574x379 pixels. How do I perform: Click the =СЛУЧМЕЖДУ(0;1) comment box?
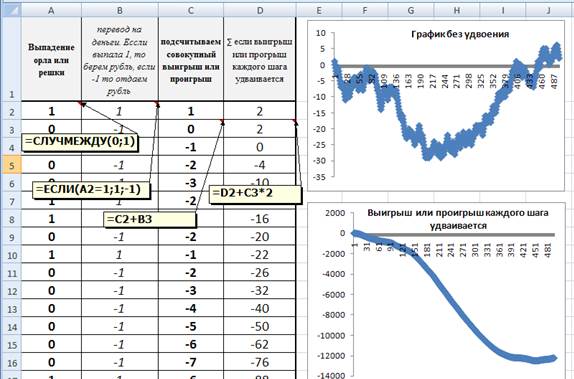coord(80,142)
